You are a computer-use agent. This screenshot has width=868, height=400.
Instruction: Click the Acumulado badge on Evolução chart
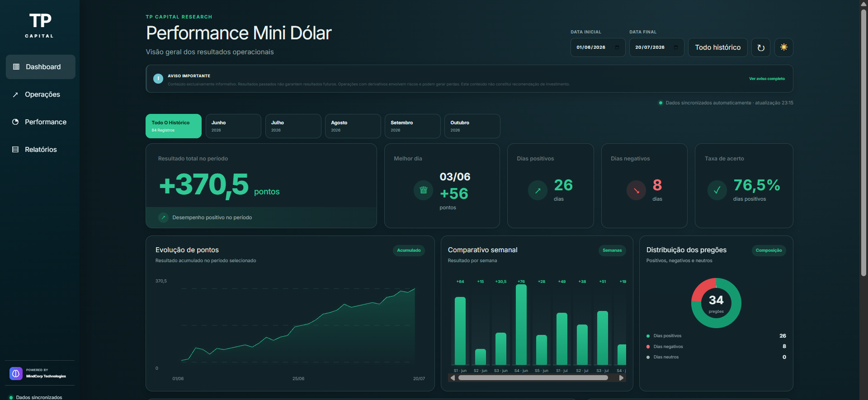[x=409, y=250]
